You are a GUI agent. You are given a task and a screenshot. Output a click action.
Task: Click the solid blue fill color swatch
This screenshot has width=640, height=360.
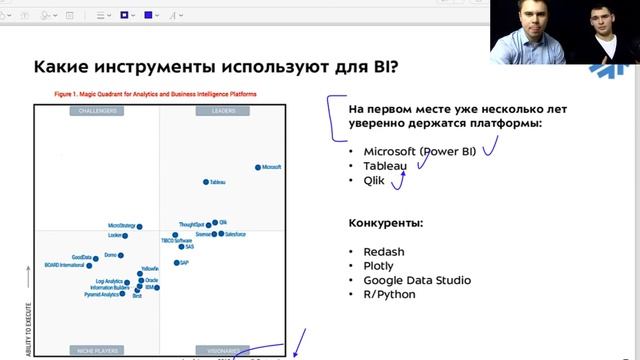pos(148,15)
